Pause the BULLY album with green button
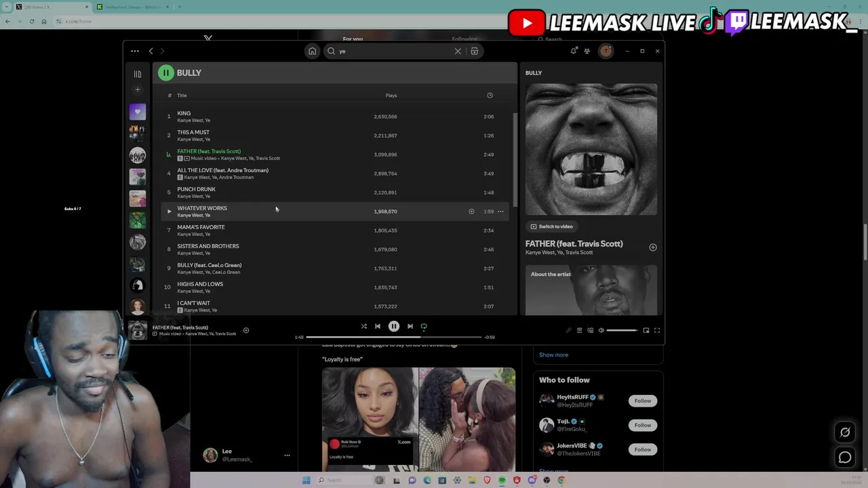The height and width of the screenshot is (488, 868). coord(165,73)
